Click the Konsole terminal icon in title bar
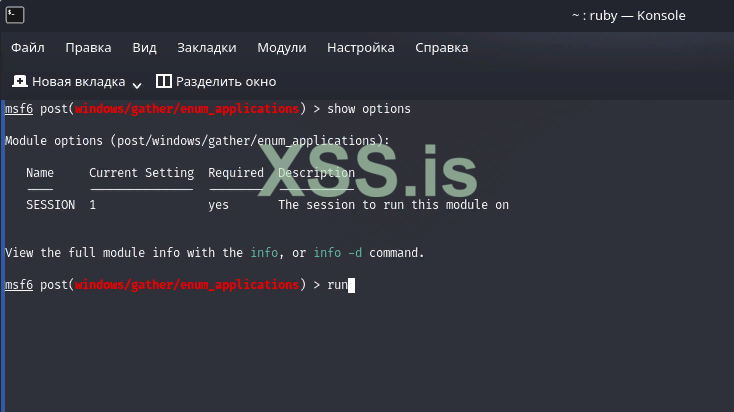This screenshot has width=734, height=412. coord(15,15)
